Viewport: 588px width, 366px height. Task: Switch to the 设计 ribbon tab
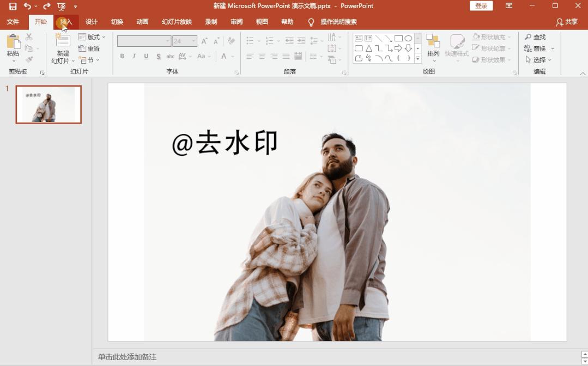91,22
